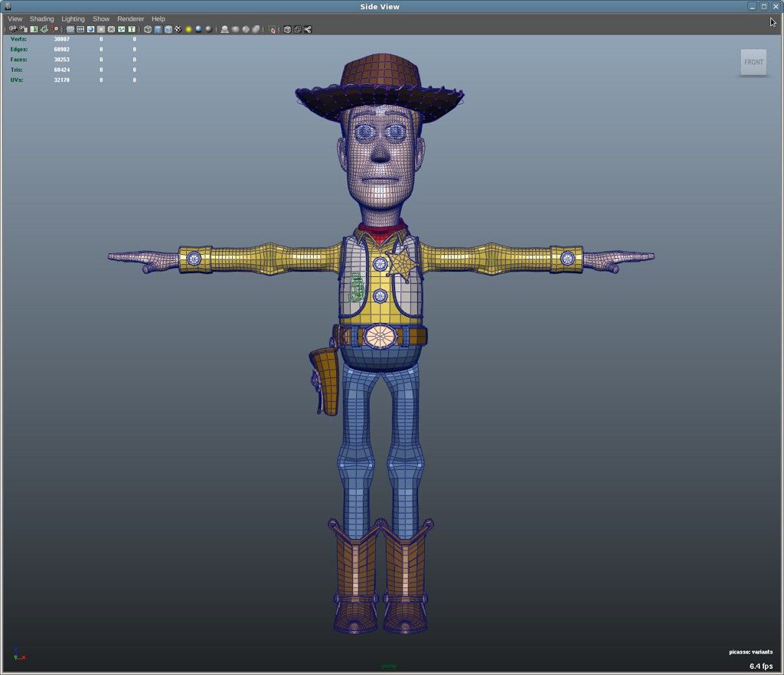Toggle Use All Lights yellow sphere
Image resolution: width=784 pixels, height=675 pixels.
[188, 29]
